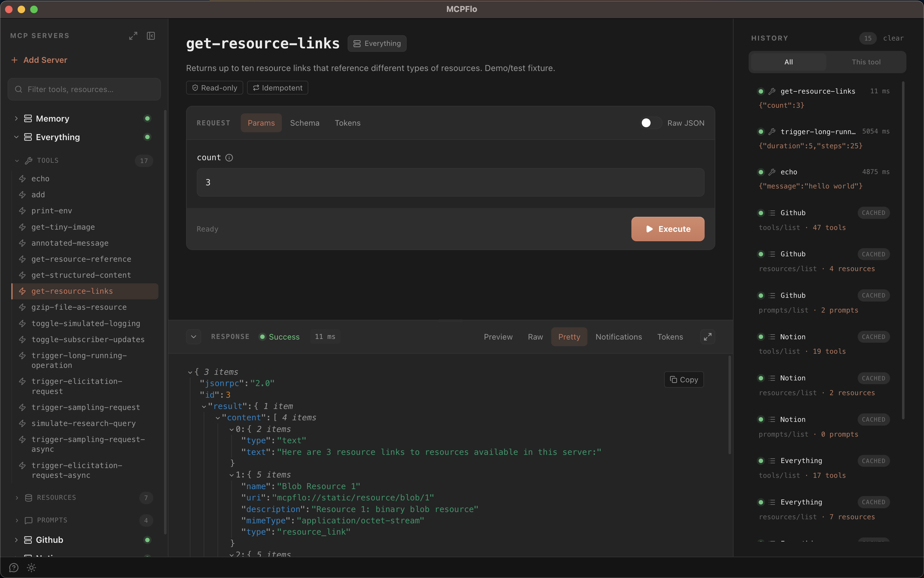This screenshot has width=924, height=578.
Task: Expand the Github server
Action: 16,540
